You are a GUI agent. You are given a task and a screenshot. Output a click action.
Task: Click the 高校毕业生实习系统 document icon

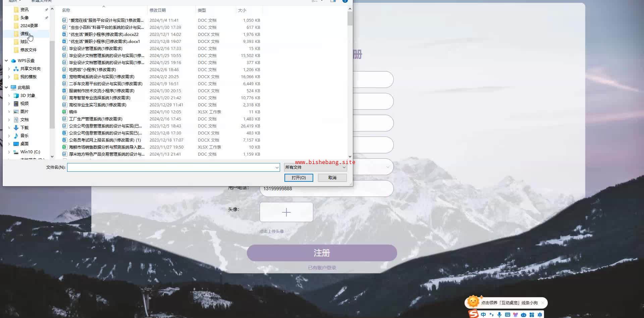[x=64, y=105]
